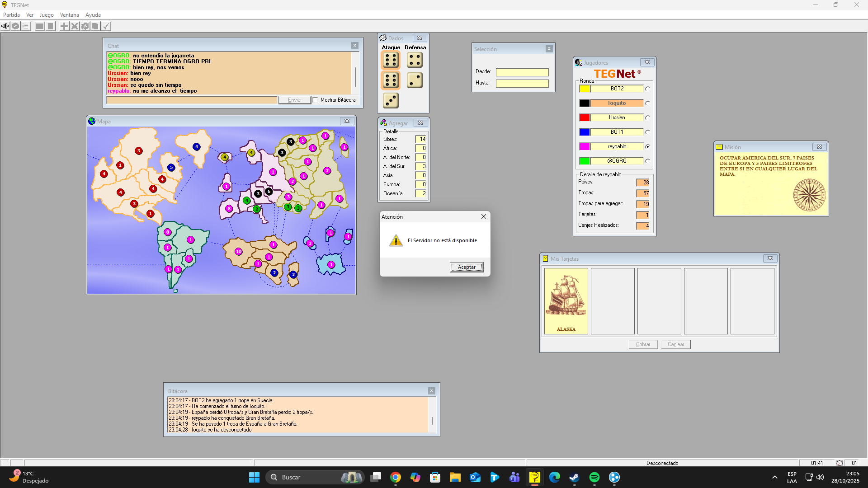The image size is (868, 488).
Task: Enable the Mostrar Bitácora checkbox
Action: 316,100
